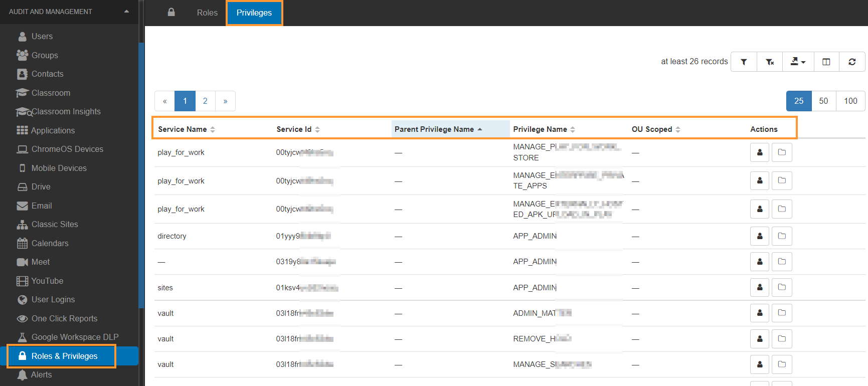Image resolution: width=868 pixels, height=386 pixels.
Task: Clear all applied filters
Action: pyautogui.click(x=770, y=62)
